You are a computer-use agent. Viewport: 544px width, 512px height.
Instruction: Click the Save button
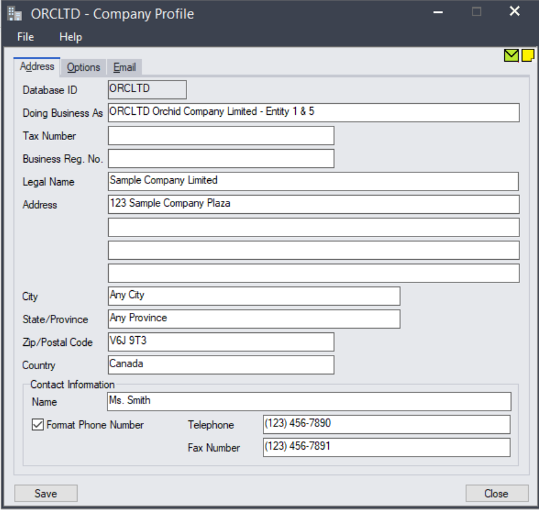click(x=46, y=493)
